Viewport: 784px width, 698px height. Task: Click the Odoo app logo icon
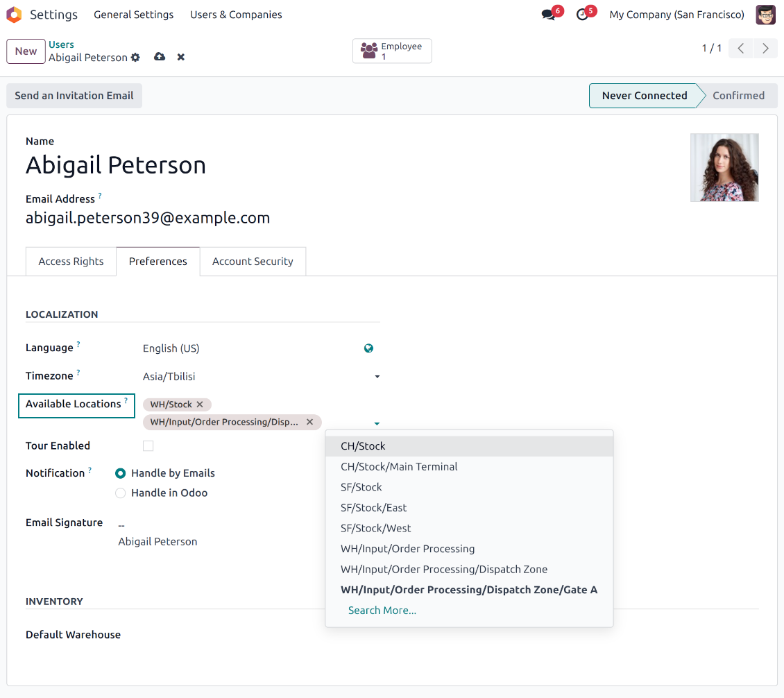pyautogui.click(x=14, y=15)
